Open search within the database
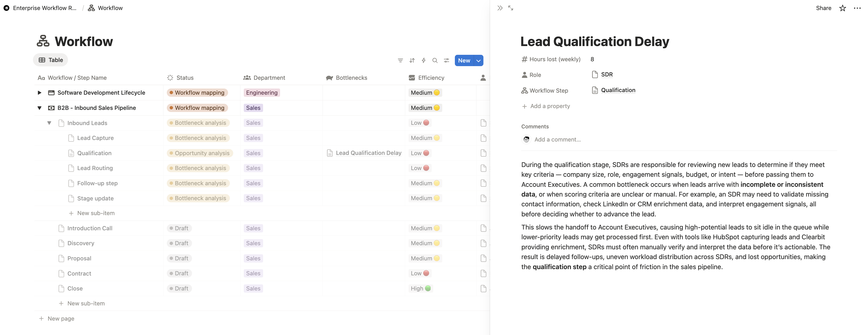Screen dimensions: 868x335 (435, 60)
